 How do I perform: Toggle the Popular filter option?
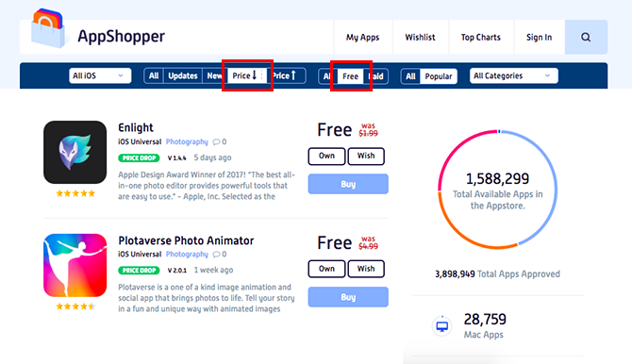pos(438,76)
